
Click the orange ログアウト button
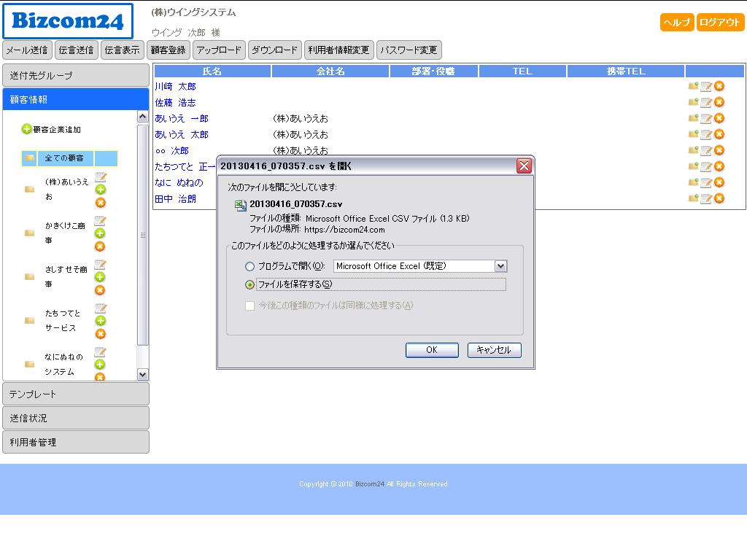coord(720,23)
